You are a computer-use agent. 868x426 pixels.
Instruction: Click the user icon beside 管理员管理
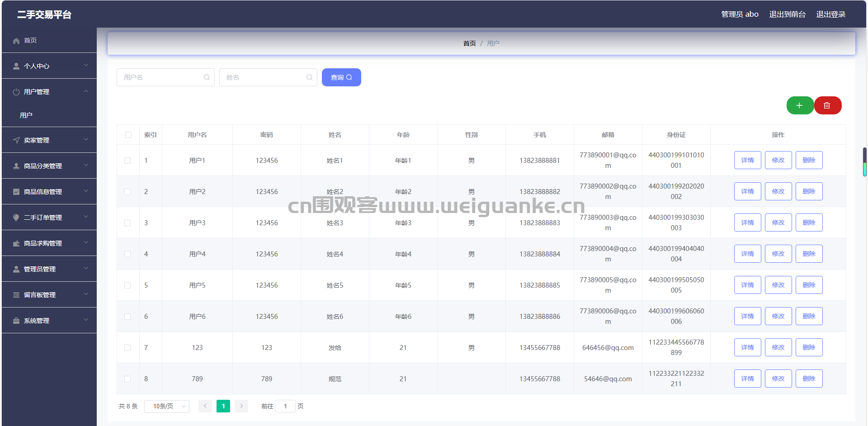click(x=16, y=270)
